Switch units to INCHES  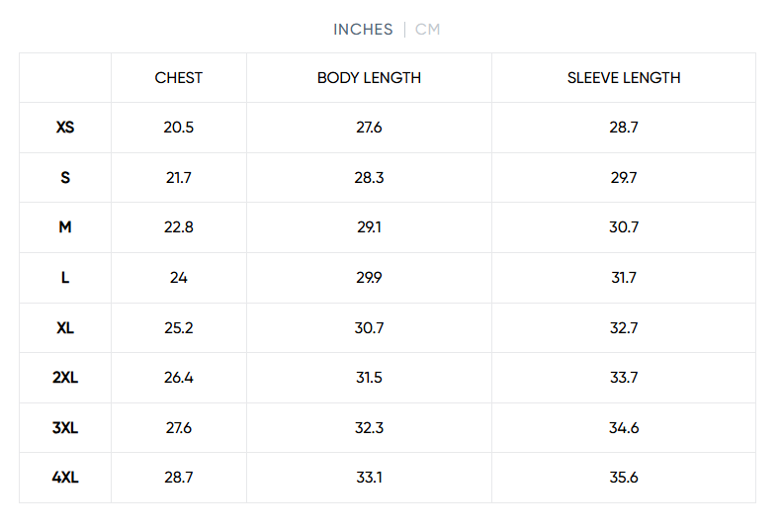coord(363,30)
